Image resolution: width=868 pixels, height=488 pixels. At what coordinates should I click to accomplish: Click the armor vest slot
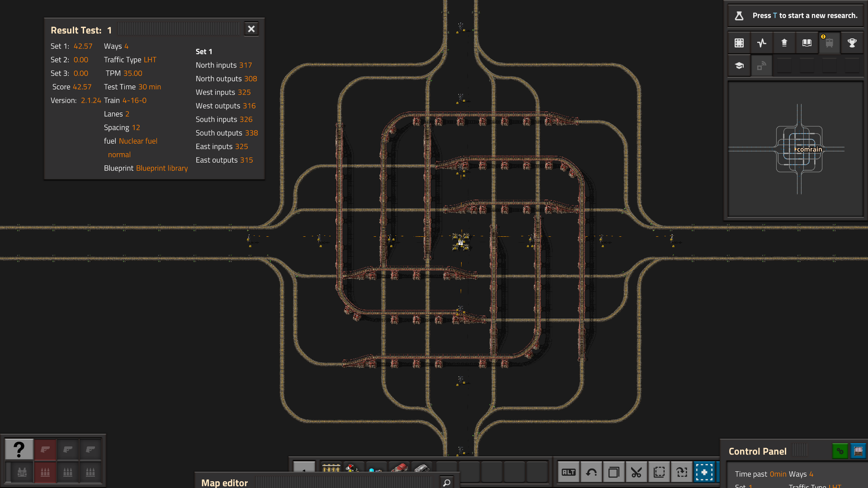22,472
